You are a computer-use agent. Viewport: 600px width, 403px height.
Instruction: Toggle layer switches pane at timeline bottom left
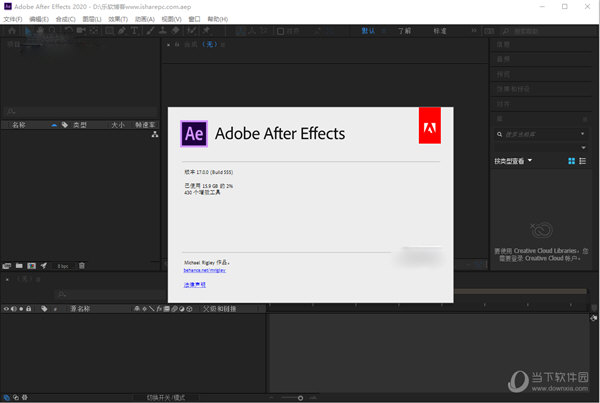(7, 398)
